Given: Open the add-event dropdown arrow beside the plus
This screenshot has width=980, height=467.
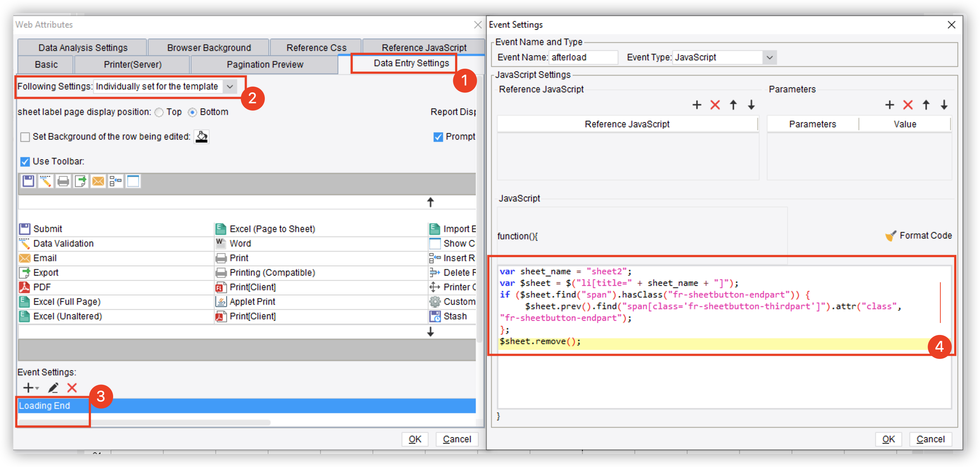Looking at the screenshot, I should tap(37, 388).
